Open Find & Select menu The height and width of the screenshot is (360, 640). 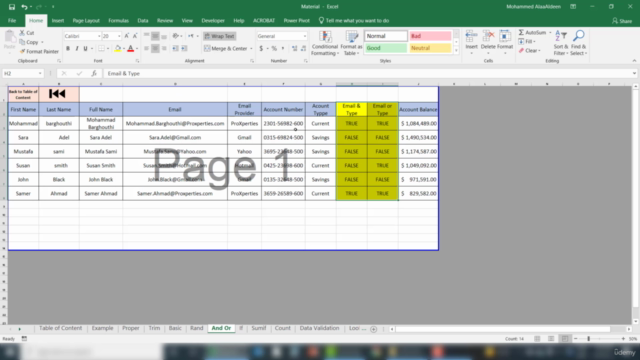[x=578, y=43]
